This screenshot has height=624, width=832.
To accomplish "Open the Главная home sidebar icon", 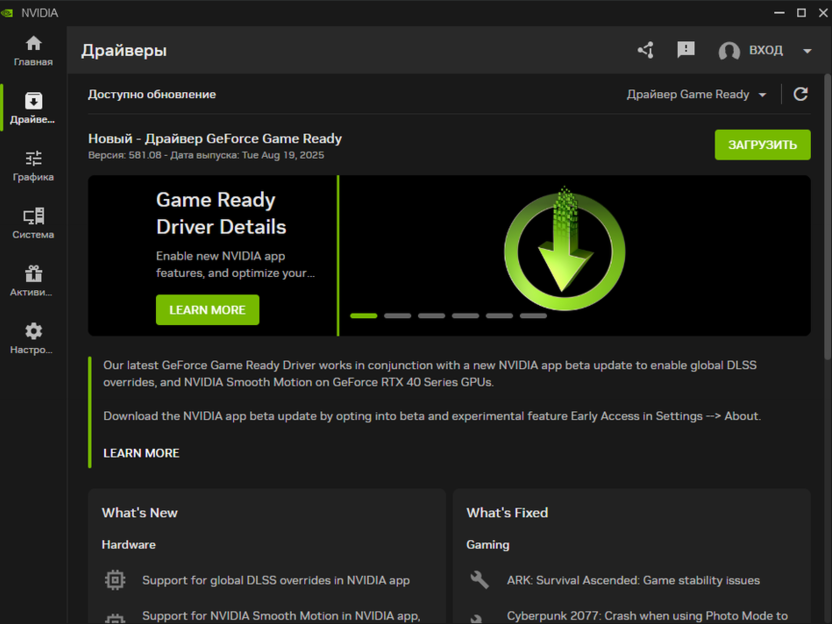I will tap(33, 44).
